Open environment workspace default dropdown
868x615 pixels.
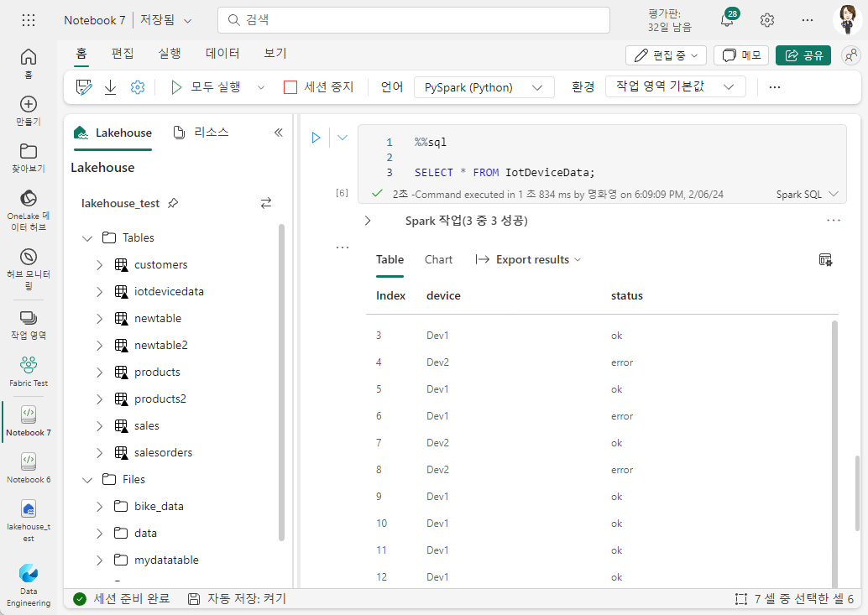tap(676, 86)
